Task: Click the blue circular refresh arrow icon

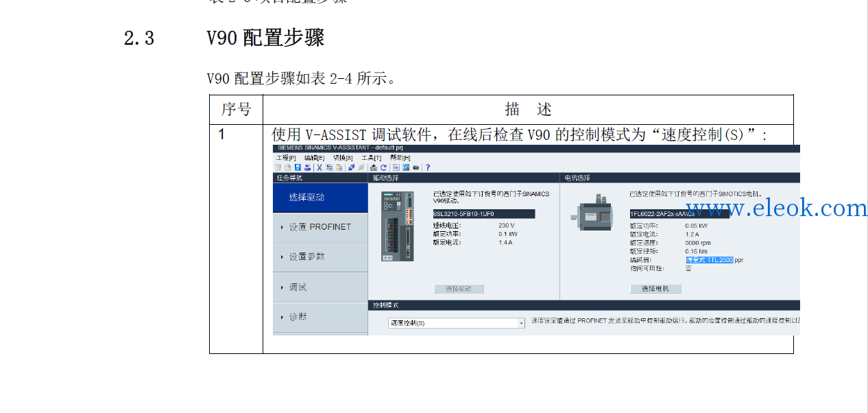Action: click(x=383, y=167)
